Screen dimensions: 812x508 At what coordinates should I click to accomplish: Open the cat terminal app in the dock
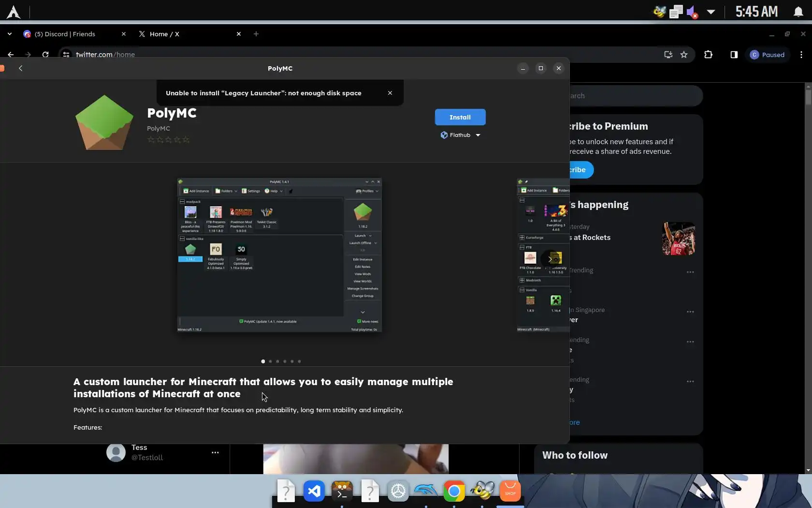pos(342,492)
